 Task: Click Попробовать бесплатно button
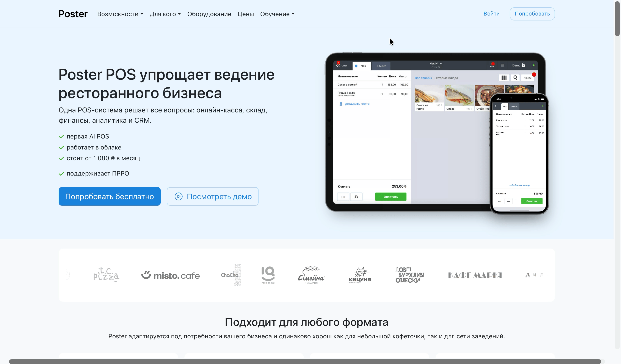tap(109, 196)
